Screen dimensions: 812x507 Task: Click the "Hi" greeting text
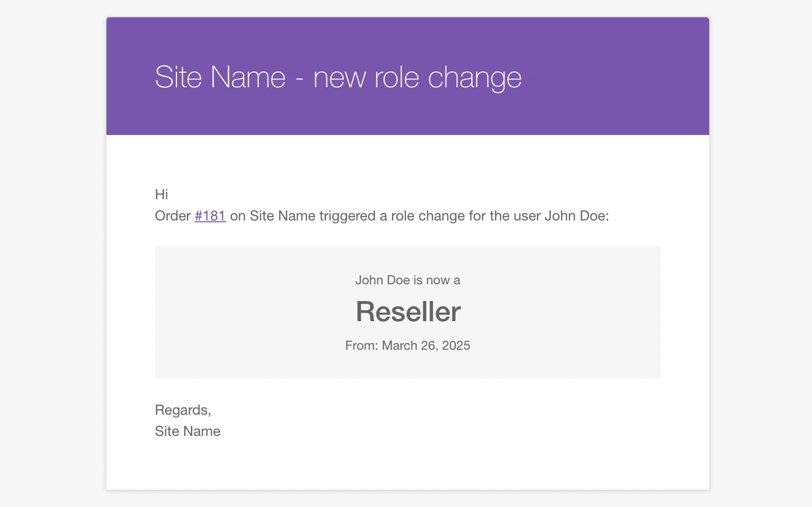(161, 194)
